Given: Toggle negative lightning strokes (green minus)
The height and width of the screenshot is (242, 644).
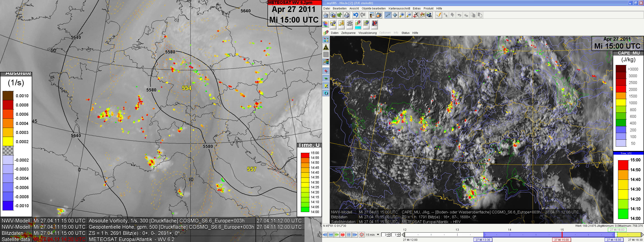Looking at the screenshot, I should (326, 78).
